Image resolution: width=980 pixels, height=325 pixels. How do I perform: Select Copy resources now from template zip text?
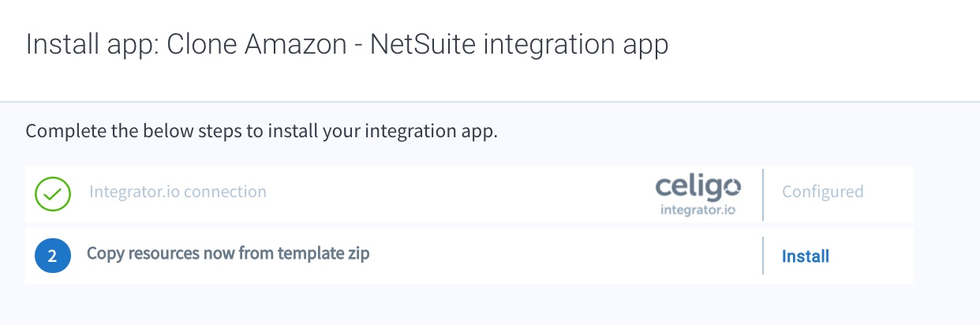point(228,254)
